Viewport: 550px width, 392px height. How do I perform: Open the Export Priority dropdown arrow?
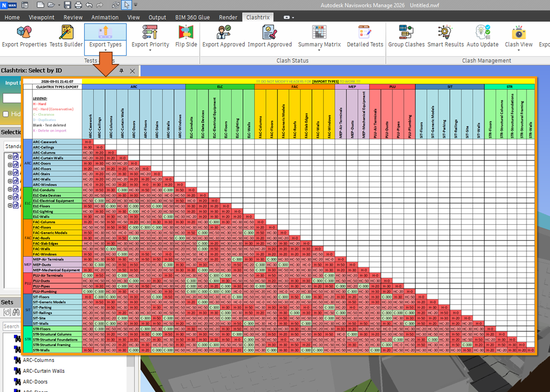[150, 51]
